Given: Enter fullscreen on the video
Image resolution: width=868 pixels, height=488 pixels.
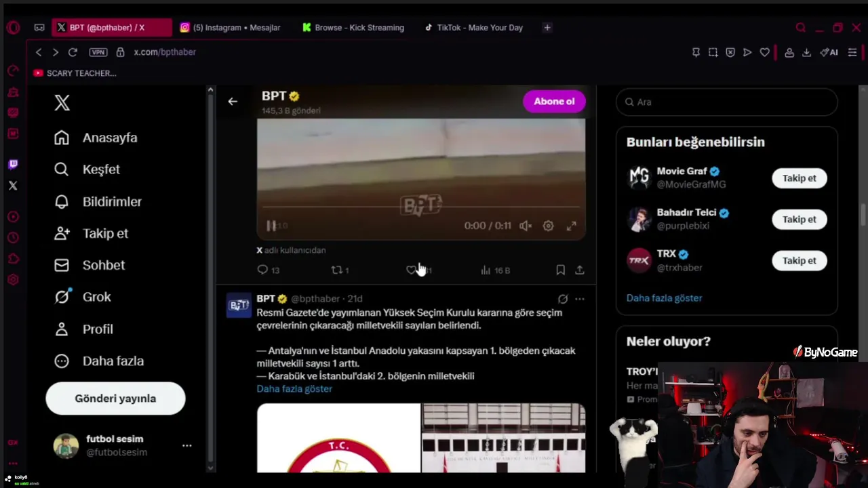Looking at the screenshot, I should tap(571, 226).
